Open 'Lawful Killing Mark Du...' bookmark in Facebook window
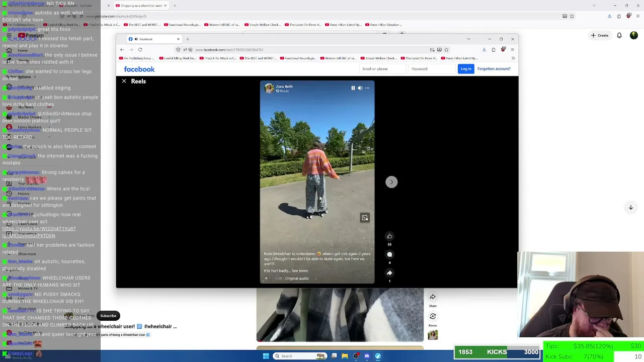Screen dimensions: 644x362 (177, 58)
